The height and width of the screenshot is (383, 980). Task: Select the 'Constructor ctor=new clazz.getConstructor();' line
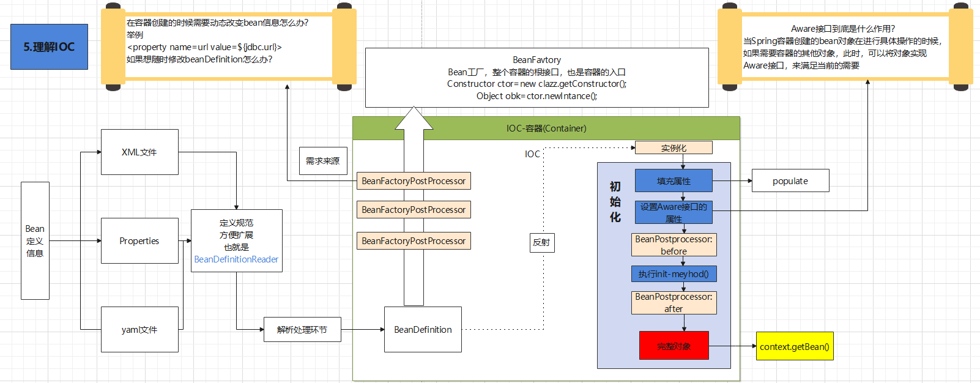537,84
